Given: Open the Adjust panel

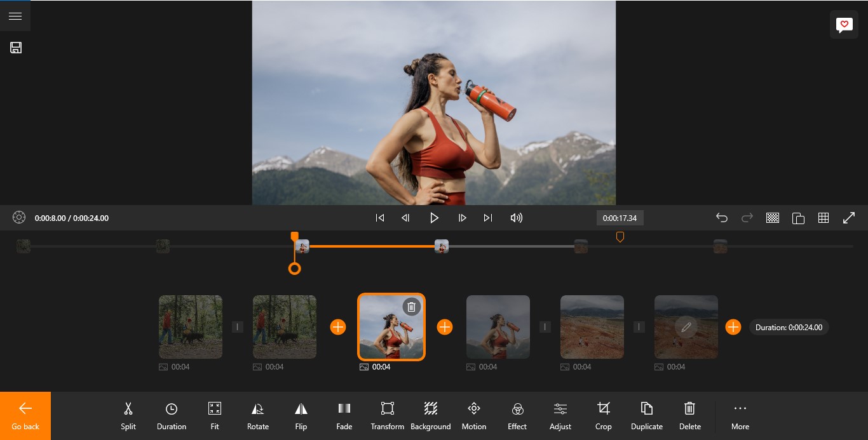Looking at the screenshot, I should click(560, 416).
